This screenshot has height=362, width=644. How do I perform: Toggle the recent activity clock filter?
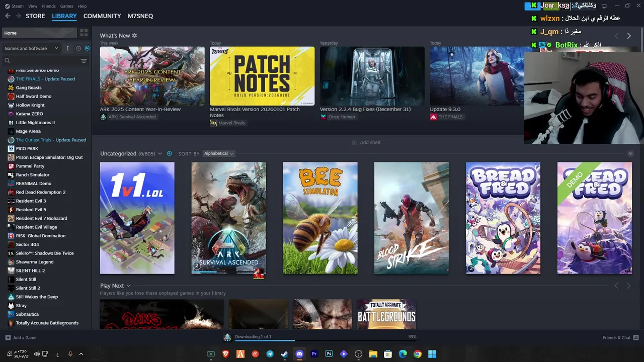pos(78,48)
